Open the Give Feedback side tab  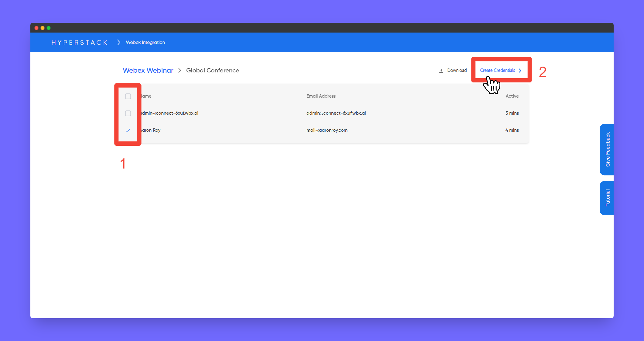coord(607,149)
